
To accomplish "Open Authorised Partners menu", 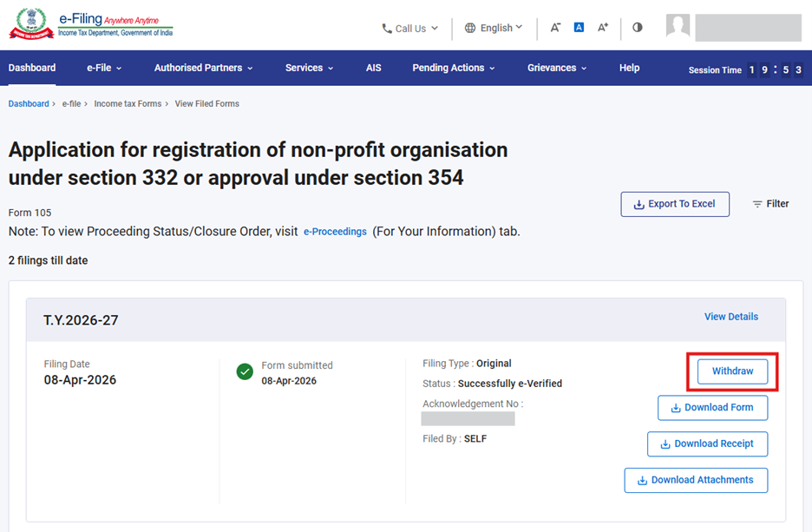I will coord(203,68).
